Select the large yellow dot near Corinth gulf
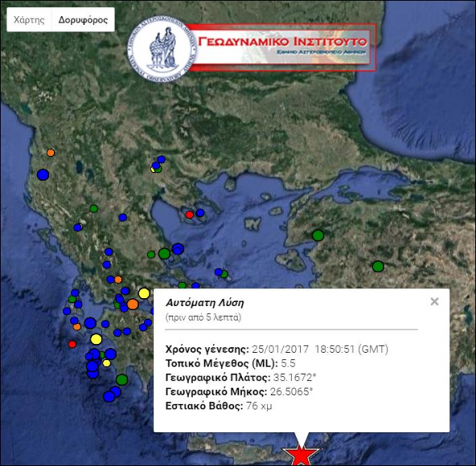476x466 pixels. [x=144, y=293]
